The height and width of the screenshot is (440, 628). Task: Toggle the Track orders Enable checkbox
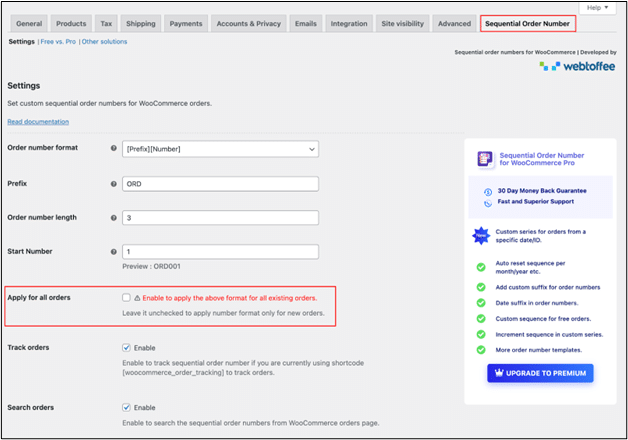point(126,348)
